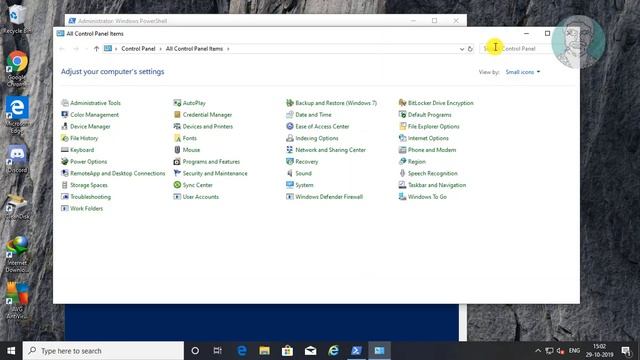The height and width of the screenshot is (360, 640).
Task: Open the Windows Start menu
Action: 11,351
